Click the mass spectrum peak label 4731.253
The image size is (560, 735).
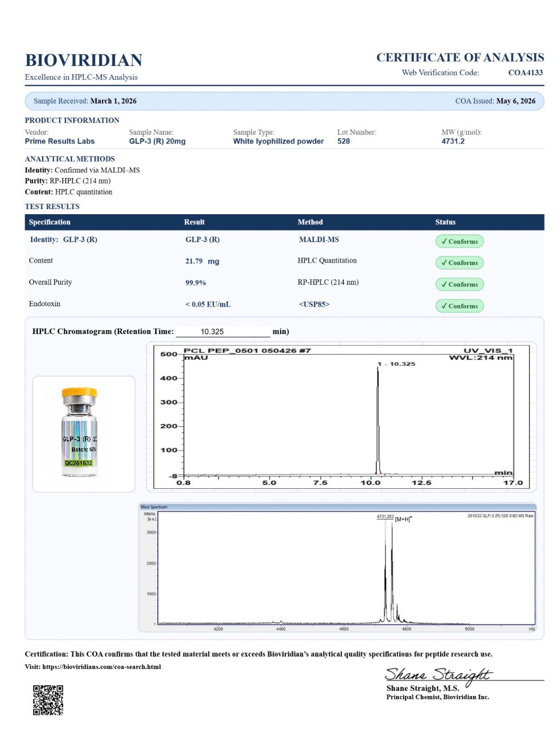point(385,517)
